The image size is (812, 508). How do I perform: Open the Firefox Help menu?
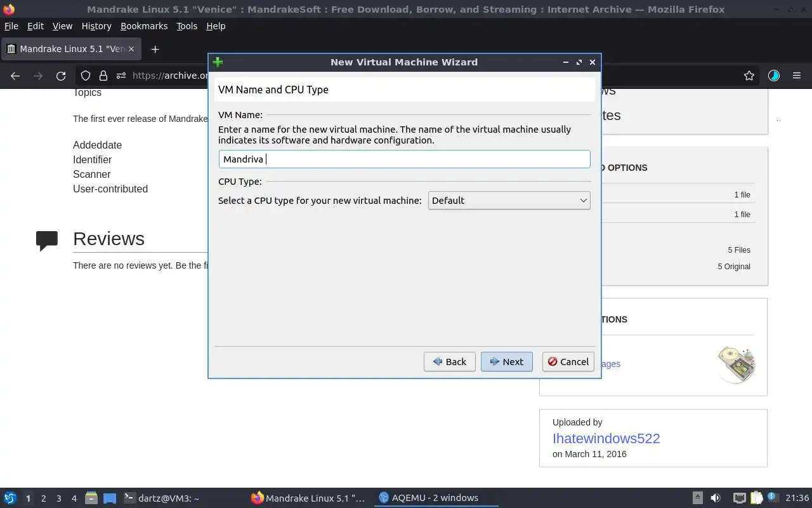coord(216,26)
